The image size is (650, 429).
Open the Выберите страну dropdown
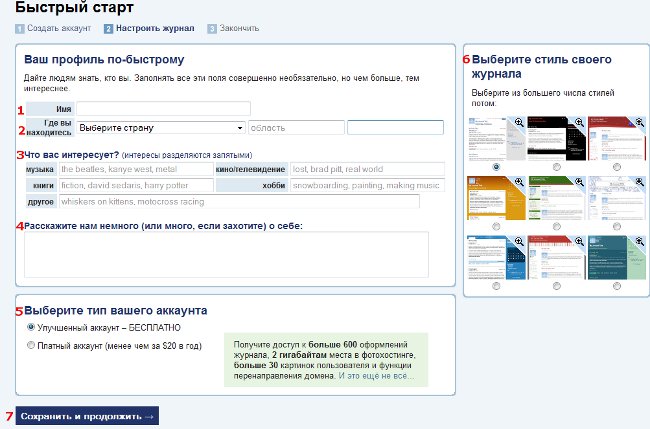(161, 128)
